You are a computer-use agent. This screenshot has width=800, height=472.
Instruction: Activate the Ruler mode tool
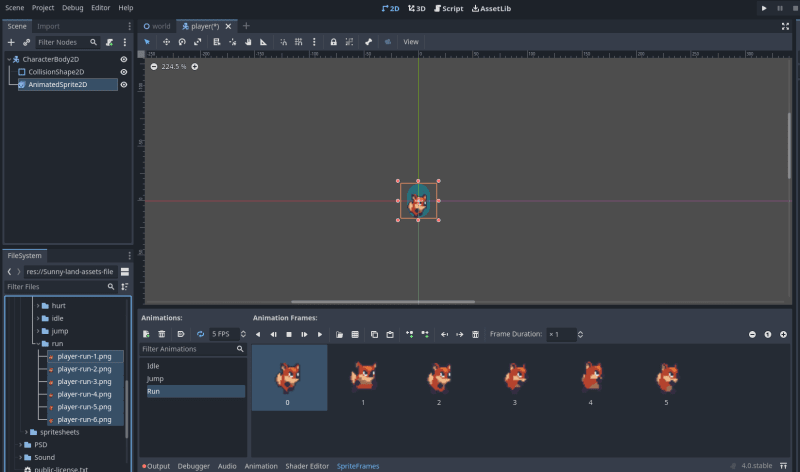tap(263, 42)
